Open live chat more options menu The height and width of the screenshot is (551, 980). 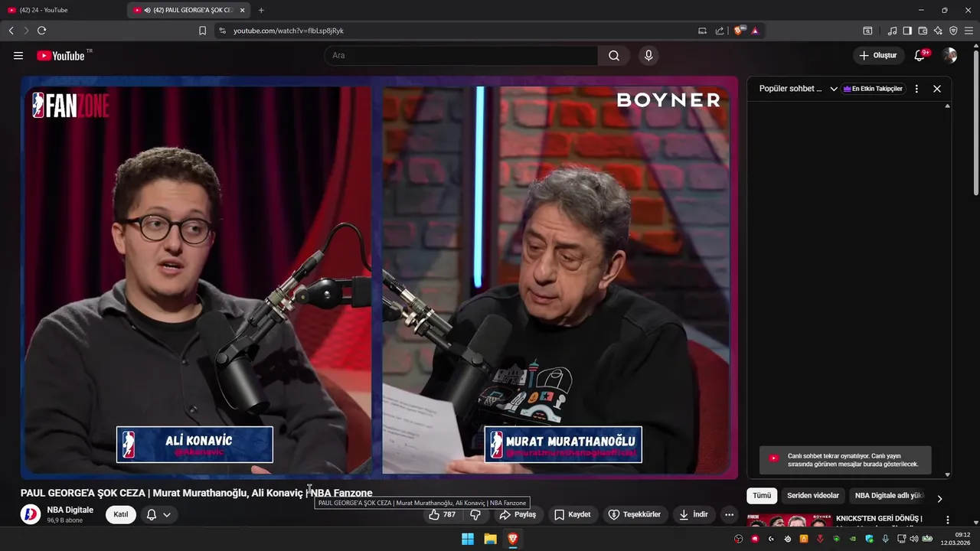916,89
